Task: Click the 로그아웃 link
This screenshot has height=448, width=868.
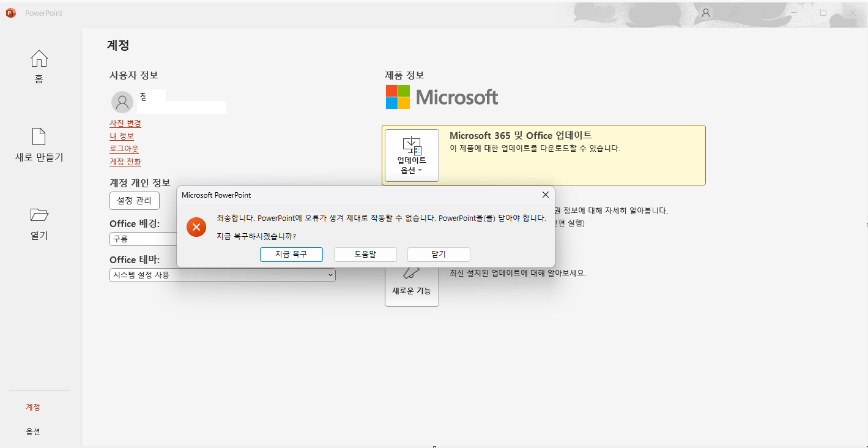Action: (124, 149)
